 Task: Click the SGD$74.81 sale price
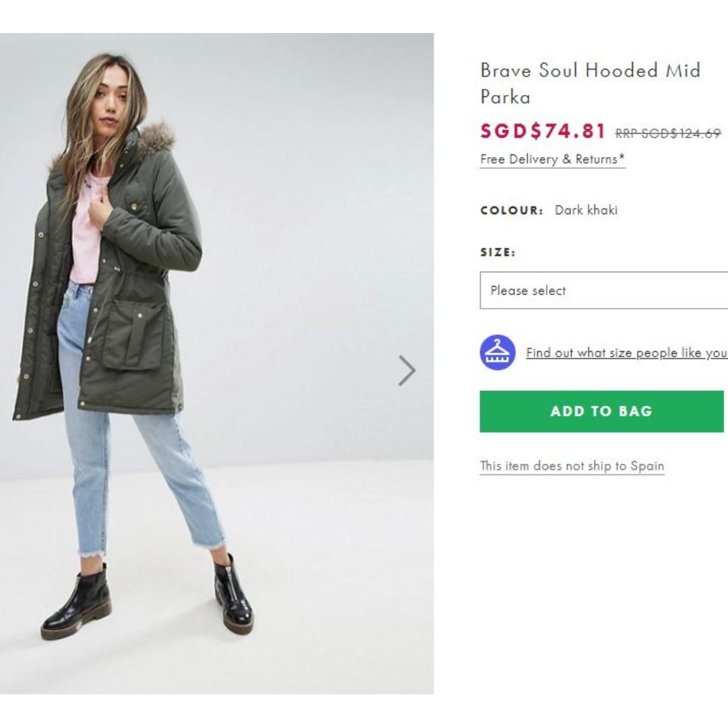point(543,131)
